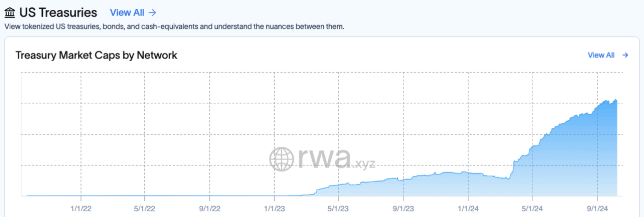Image resolution: width=644 pixels, height=217 pixels.
Task: Select the 5/1/22 x-axis date label
Action: click(x=145, y=209)
